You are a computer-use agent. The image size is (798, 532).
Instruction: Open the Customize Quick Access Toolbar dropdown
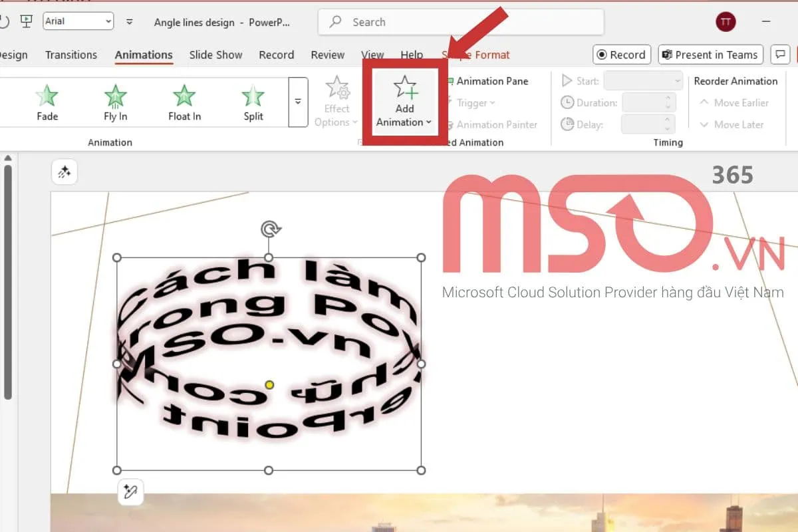[x=130, y=22]
